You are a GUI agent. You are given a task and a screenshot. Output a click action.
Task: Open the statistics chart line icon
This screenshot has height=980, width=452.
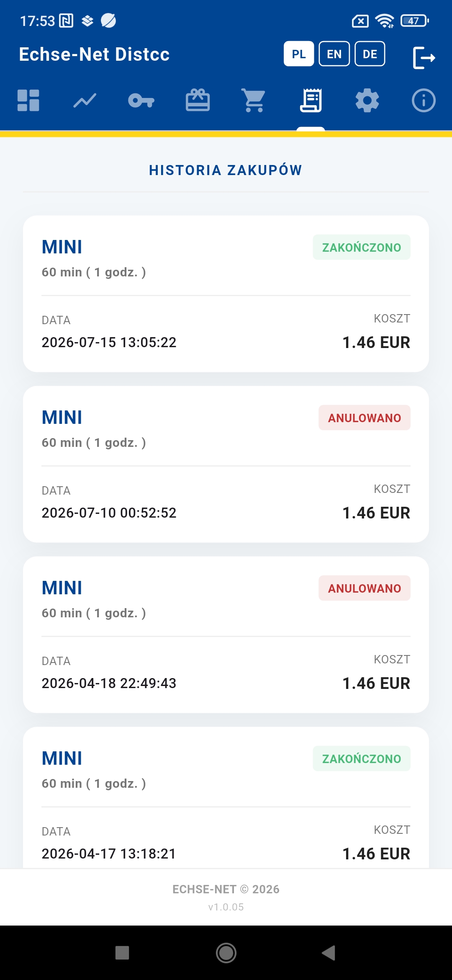tap(85, 101)
